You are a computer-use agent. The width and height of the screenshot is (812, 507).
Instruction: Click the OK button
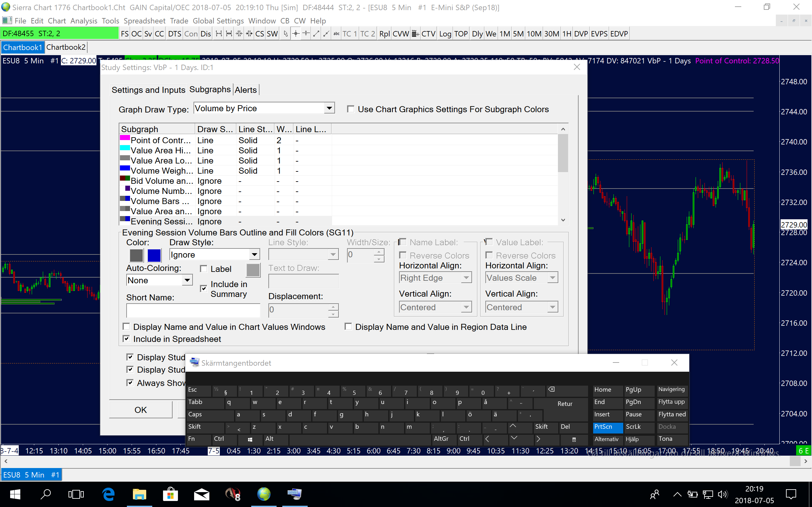click(141, 410)
